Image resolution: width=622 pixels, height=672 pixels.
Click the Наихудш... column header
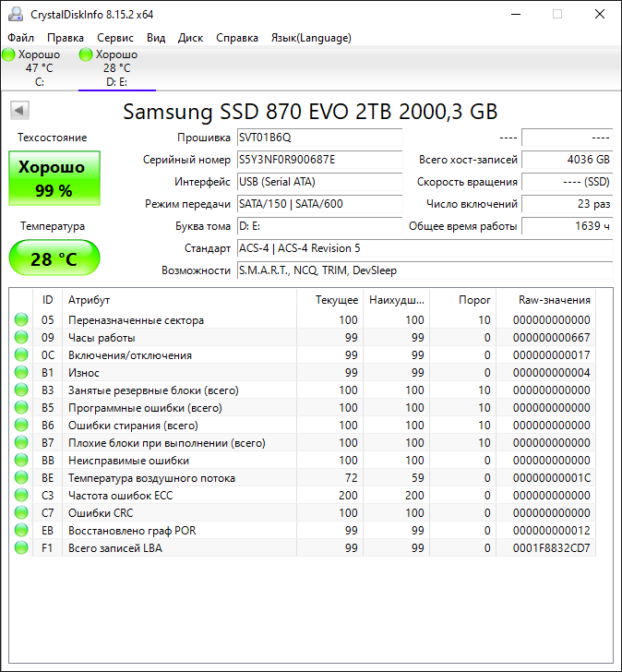[396, 300]
